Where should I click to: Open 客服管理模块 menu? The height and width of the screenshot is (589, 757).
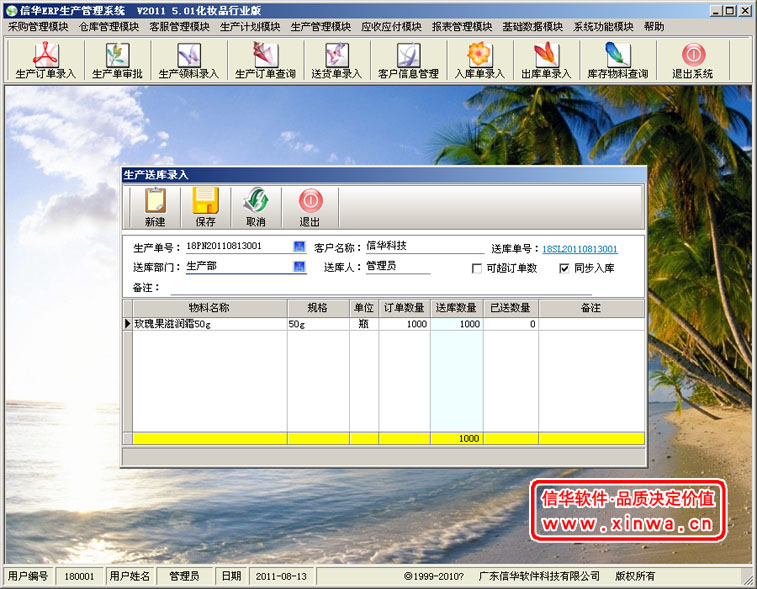(x=179, y=27)
